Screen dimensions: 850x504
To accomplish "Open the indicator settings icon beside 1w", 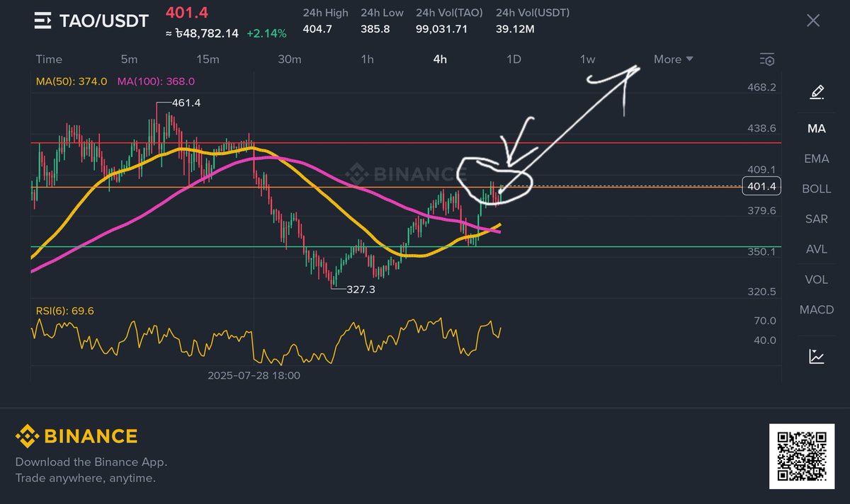I will [766, 59].
